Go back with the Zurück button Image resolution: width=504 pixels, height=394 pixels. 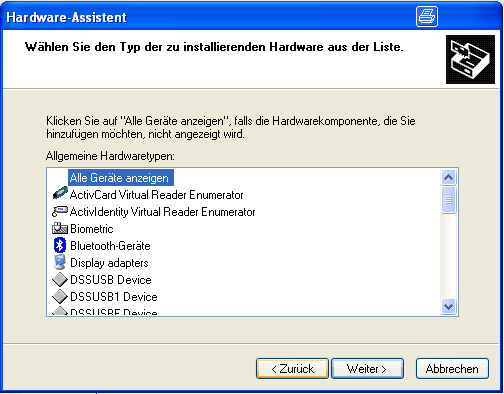click(x=292, y=369)
